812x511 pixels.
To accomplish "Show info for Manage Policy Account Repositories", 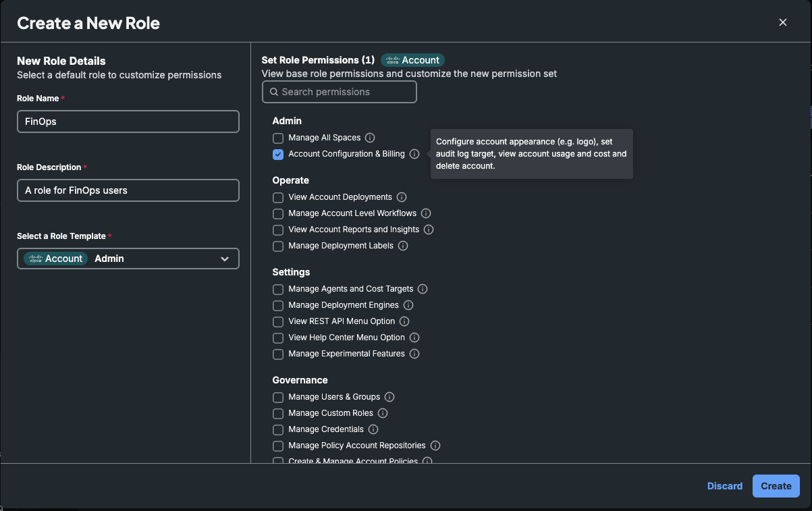I will point(435,446).
